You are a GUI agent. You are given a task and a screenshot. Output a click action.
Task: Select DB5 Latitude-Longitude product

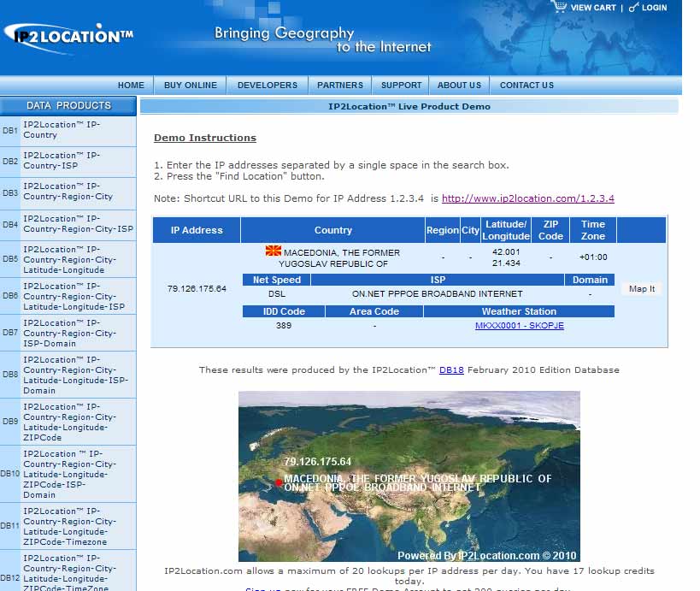(x=68, y=259)
